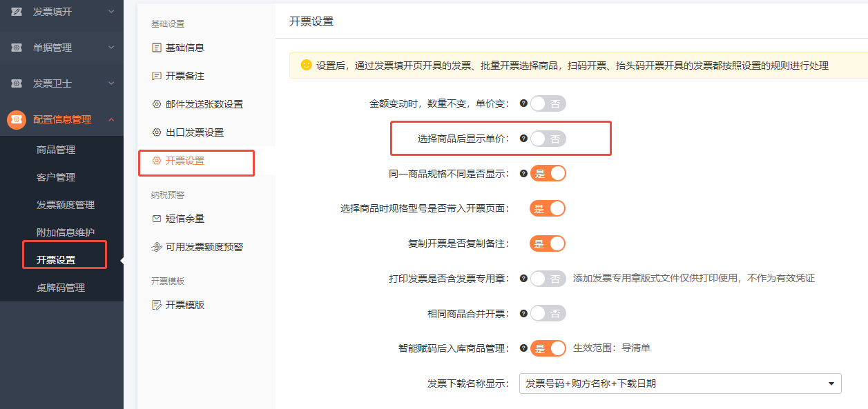The image size is (868, 409).
Task: Click the help icon beside 打印发票是否含发票专用章
Action: 523,279
